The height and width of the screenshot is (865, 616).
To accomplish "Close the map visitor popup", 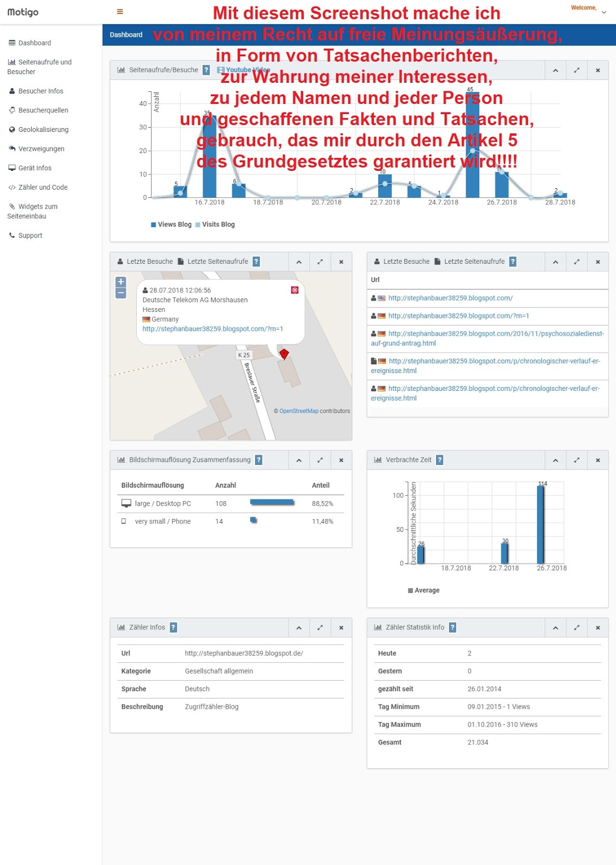I will click(294, 290).
